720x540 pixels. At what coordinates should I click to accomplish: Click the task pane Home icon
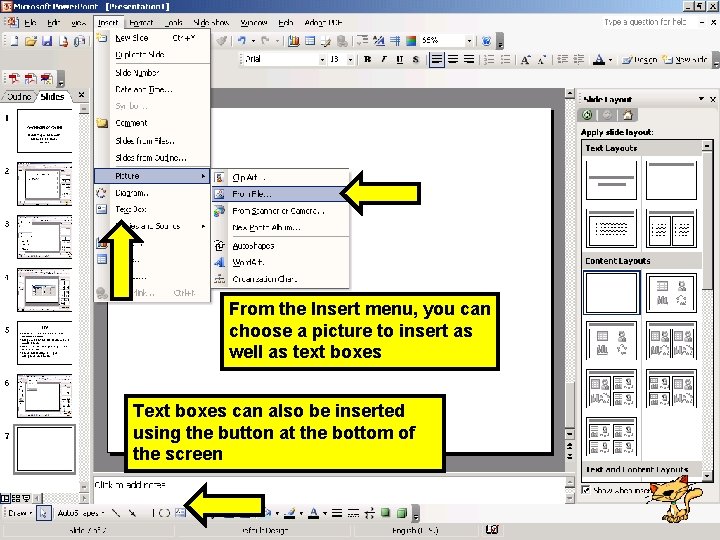pos(628,115)
